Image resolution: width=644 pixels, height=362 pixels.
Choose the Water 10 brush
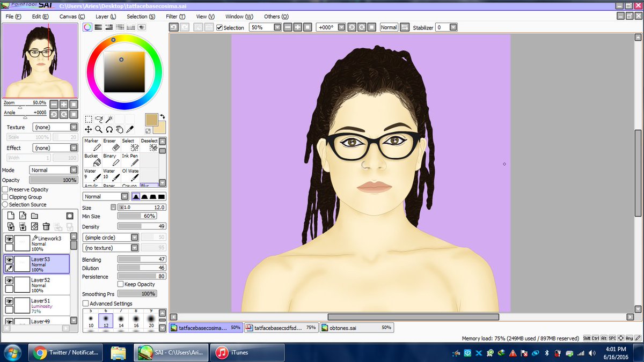point(111,175)
